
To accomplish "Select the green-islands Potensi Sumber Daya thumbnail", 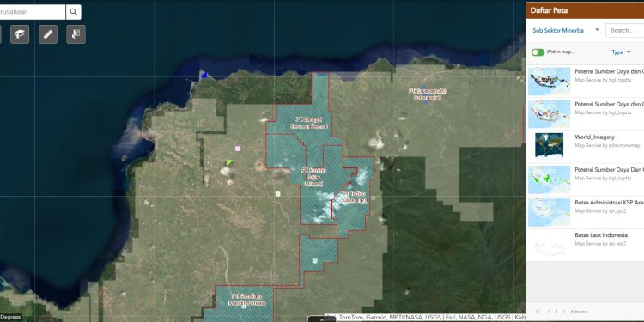I will click(x=550, y=179).
